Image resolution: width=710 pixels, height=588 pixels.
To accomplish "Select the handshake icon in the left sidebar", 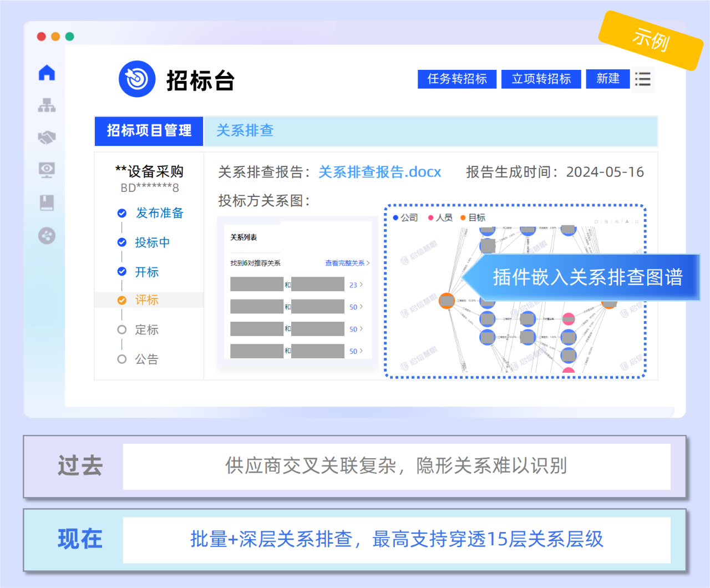I will point(47,138).
